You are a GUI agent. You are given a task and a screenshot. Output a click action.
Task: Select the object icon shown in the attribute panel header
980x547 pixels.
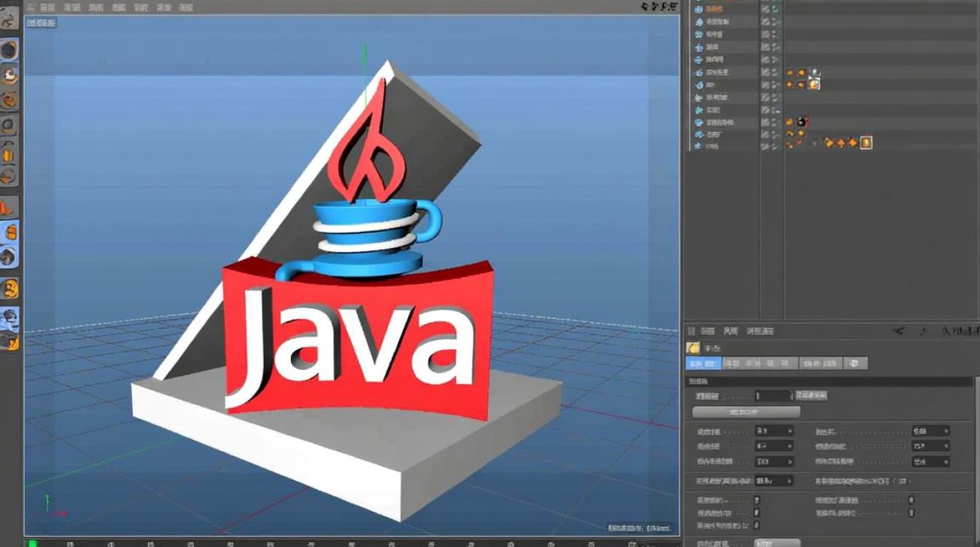pos(695,347)
